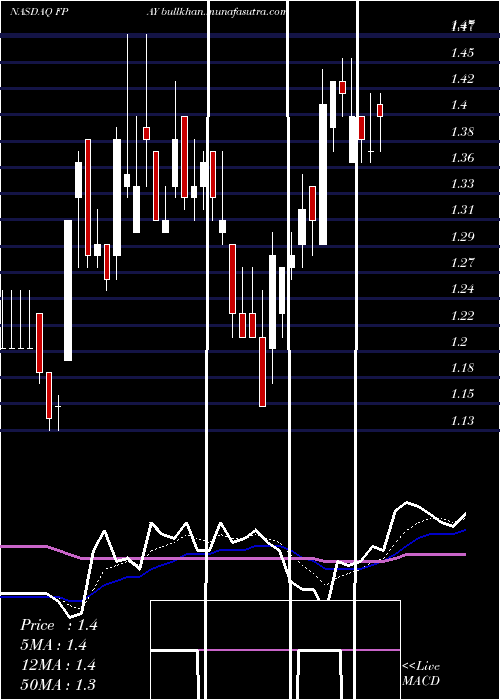Click the Live MACD label

coord(421,673)
